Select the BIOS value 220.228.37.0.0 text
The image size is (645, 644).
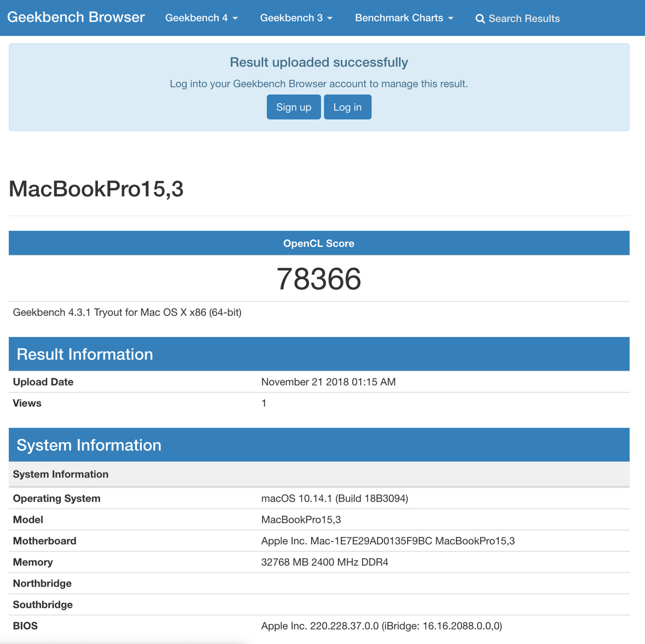(382, 626)
